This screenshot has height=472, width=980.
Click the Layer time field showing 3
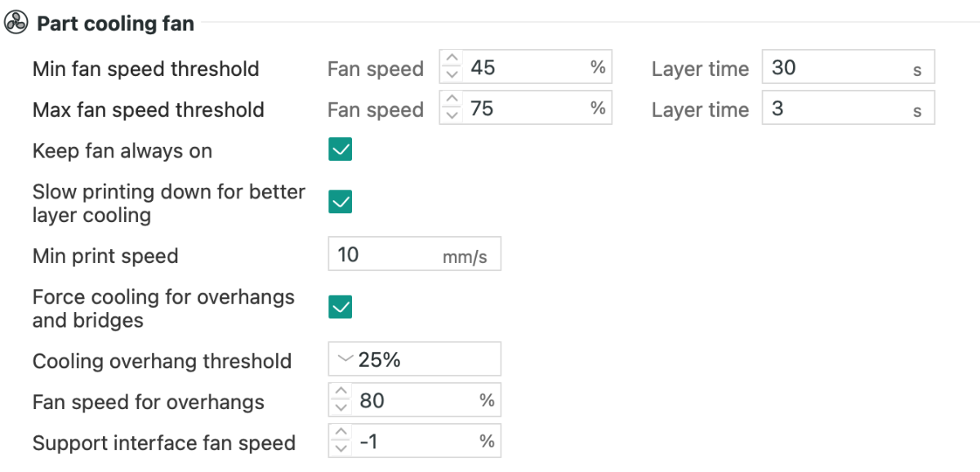(x=848, y=108)
